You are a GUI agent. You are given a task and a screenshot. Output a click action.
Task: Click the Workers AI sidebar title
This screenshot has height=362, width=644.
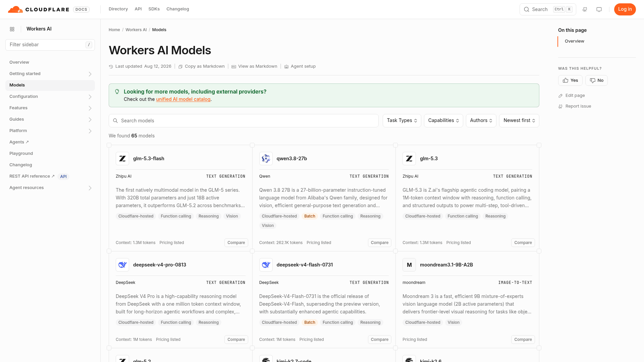pyautogui.click(x=39, y=29)
